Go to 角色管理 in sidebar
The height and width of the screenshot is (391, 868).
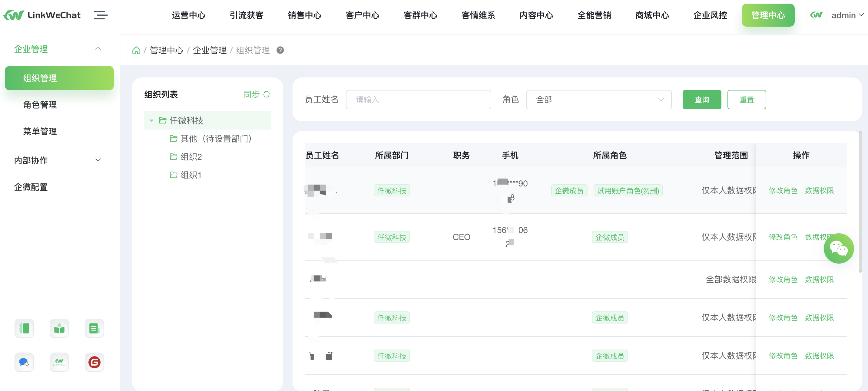40,105
